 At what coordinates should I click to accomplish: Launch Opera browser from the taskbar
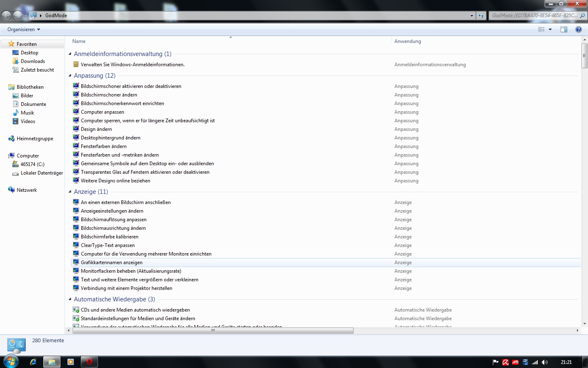[89, 362]
